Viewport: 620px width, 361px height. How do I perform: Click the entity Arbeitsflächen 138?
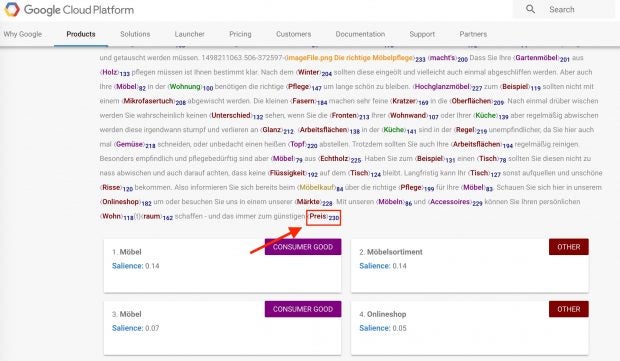328,130
